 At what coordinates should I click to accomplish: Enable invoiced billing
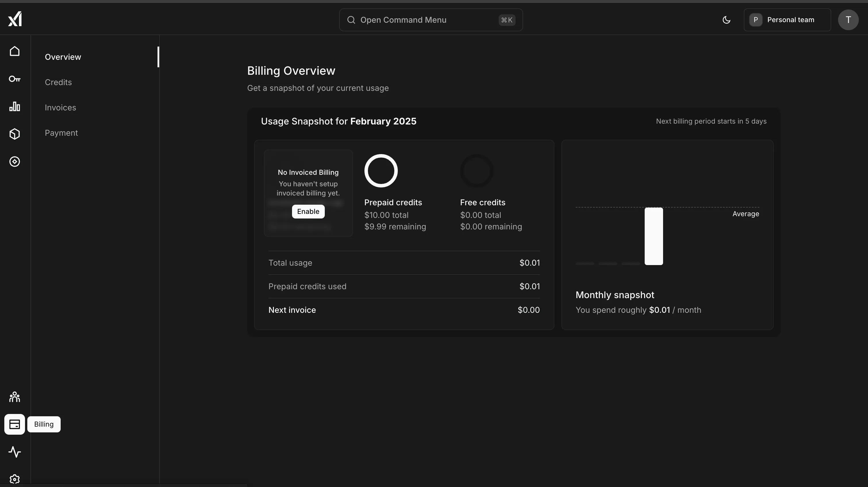coord(308,211)
